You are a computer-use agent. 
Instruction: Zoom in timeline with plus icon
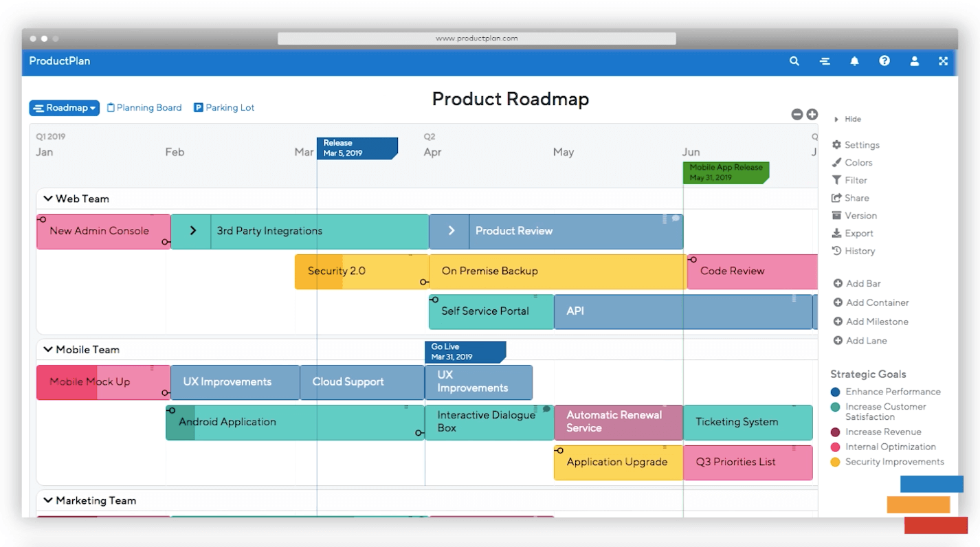point(812,115)
